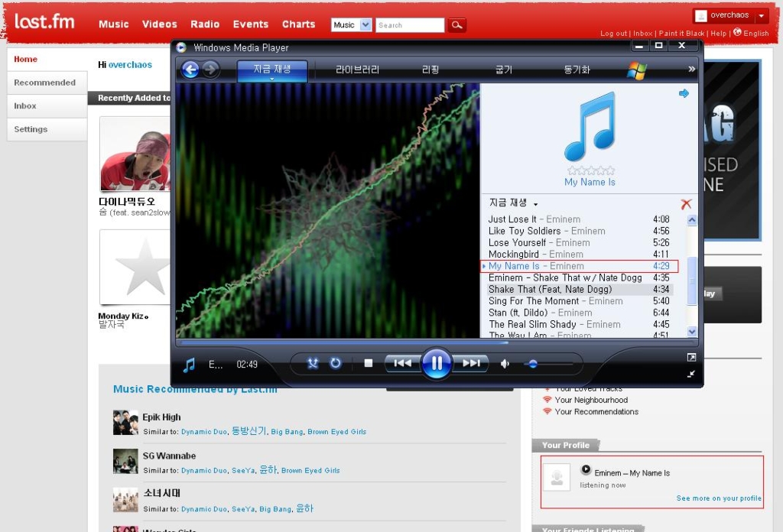
Task: Toggle shuffle in the player controls
Action: (313, 363)
